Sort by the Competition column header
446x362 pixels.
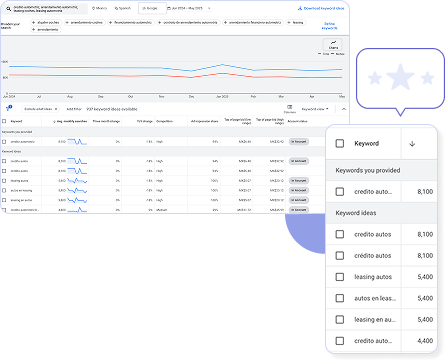pyautogui.click(x=164, y=121)
